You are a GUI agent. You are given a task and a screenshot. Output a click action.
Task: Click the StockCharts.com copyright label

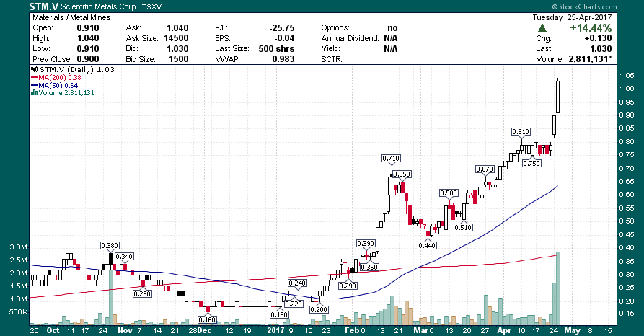click(584, 6)
